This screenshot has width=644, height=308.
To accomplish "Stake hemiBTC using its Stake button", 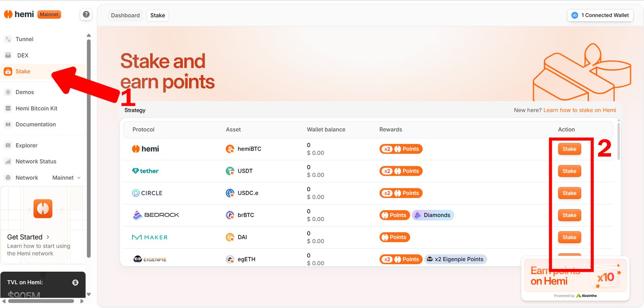I will pos(569,149).
